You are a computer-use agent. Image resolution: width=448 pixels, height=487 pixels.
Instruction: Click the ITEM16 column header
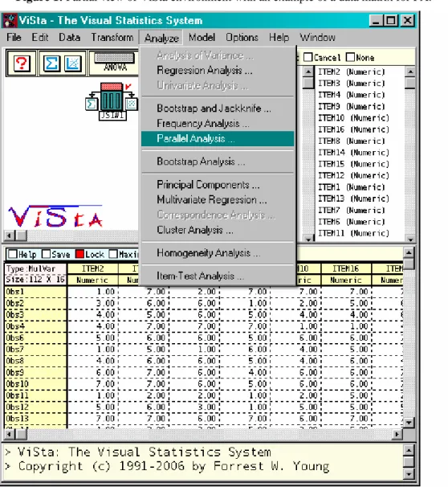(346, 268)
